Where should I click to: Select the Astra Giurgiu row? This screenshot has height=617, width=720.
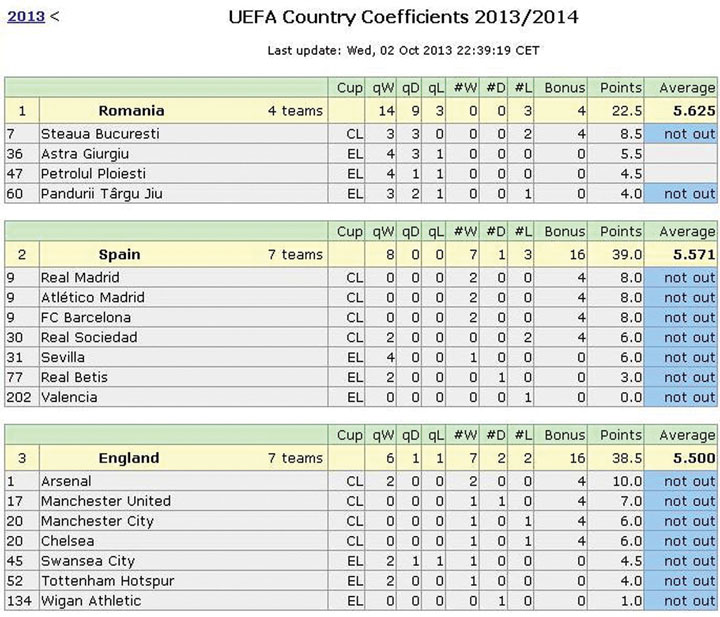pos(360,154)
